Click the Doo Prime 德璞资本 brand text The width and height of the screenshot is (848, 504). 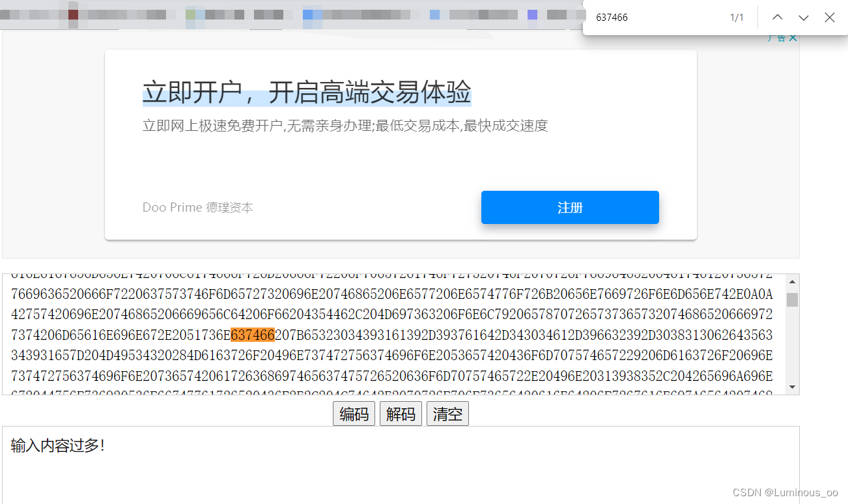click(197, 207)
